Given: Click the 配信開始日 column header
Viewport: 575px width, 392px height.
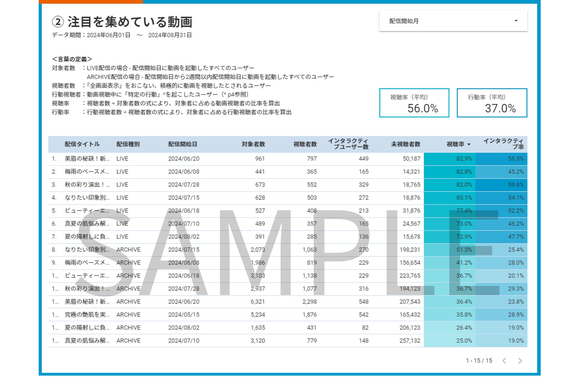Looking at the screenshot, I should (183, 144).
